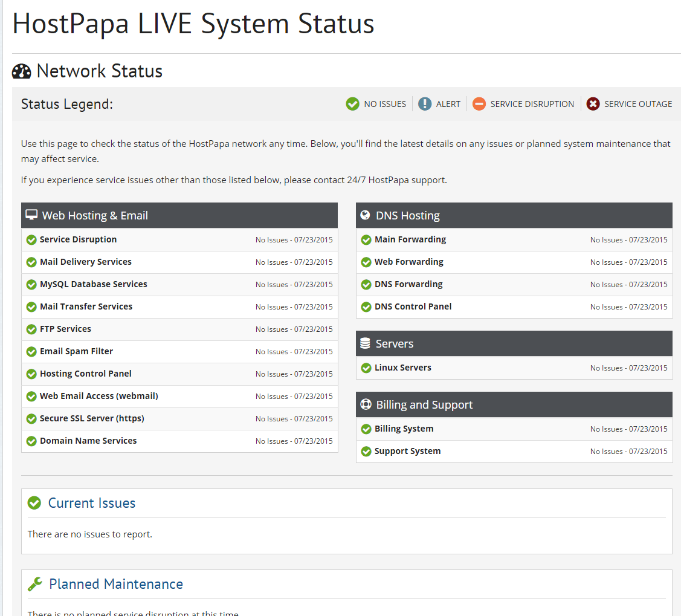Click the No Issues date for Support System
The width and height of the screenshot is (681, 616).
point(628,452)
